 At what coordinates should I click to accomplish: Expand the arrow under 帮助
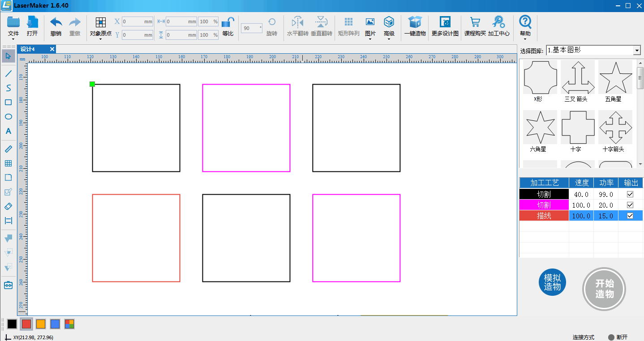(525, 39)
